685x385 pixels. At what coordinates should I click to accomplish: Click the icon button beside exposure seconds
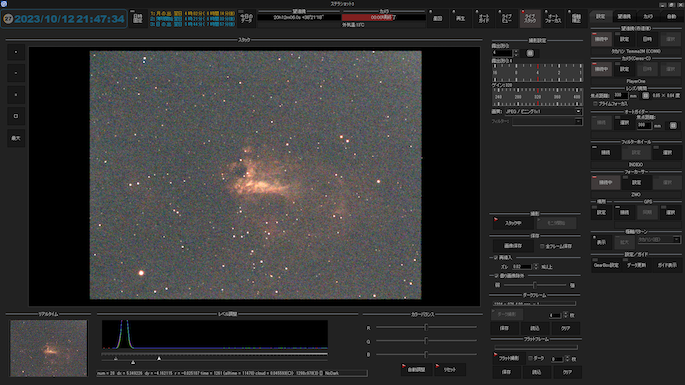coord(530,53)
